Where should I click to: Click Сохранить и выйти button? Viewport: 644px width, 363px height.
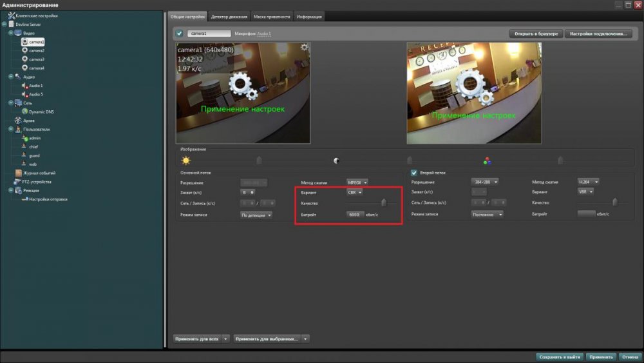tap(560, 357)
